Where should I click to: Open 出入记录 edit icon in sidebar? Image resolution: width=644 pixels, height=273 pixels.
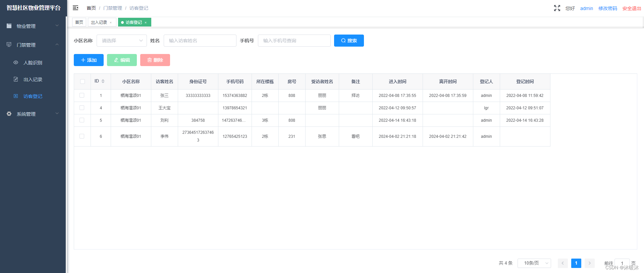tap(16, 79)
